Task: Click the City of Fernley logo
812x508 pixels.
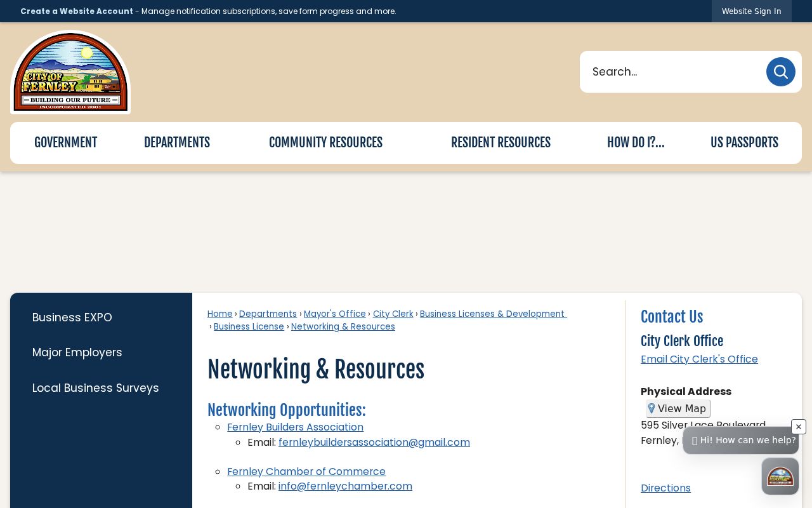Action: coord(70,72)
